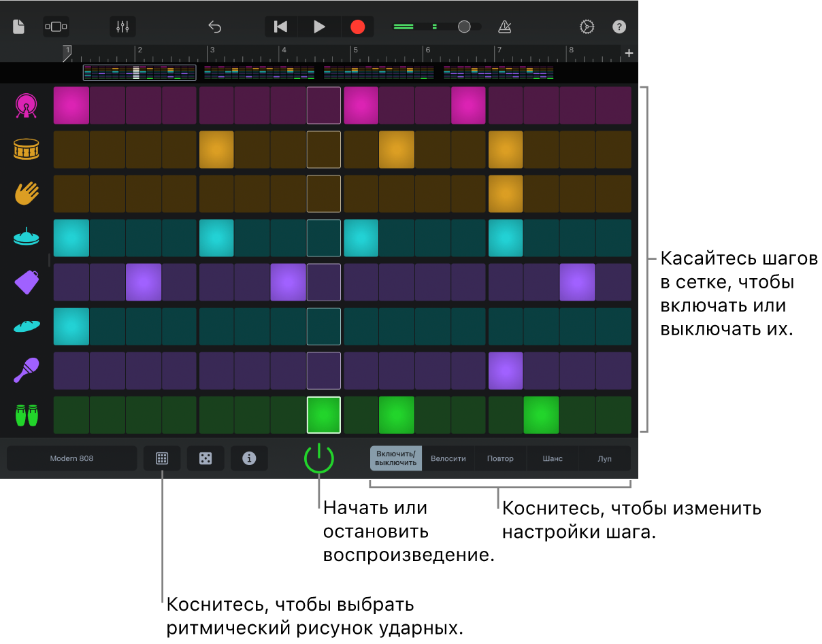This screenshot has height=644, width=822.
Task: Toggle Beat Sequencer power button
Action: tap(318, 458)
